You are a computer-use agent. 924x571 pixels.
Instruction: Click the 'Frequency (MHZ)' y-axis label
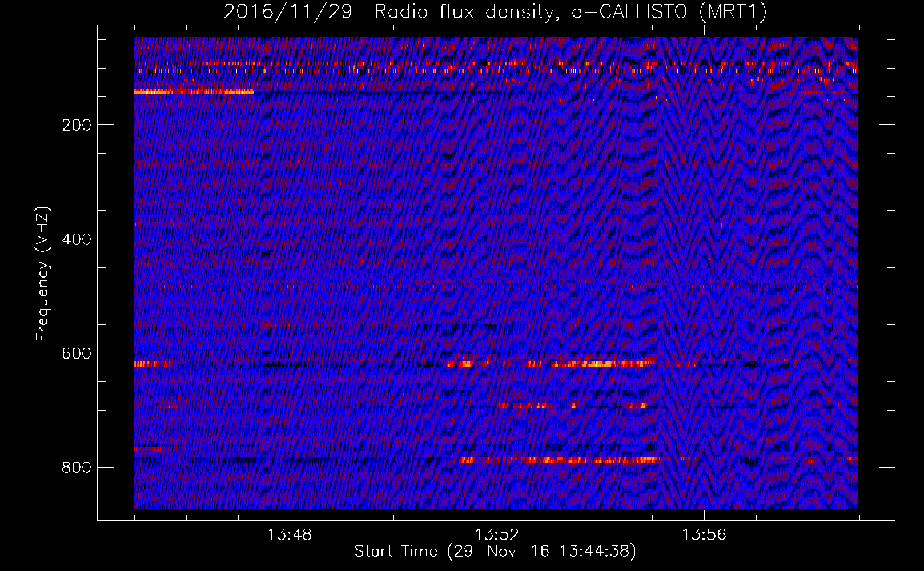43,274
